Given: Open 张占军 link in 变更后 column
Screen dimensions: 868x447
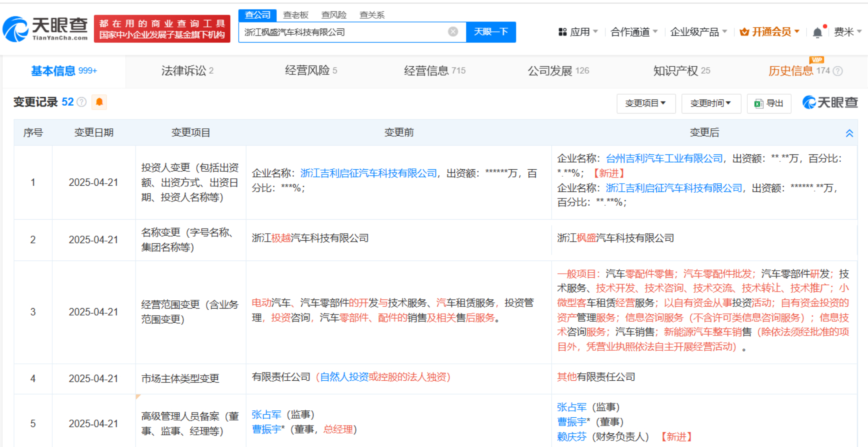Looking at the screenshot, I should pos(572,407).
